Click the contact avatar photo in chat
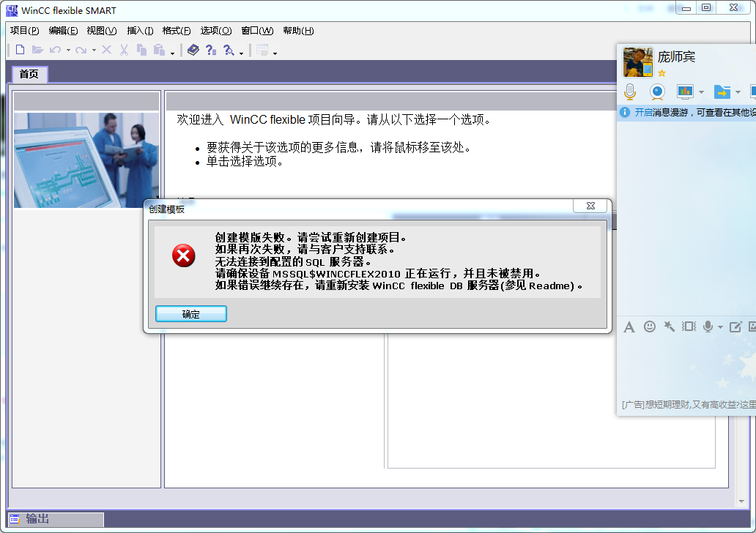The image size is (756, 533). (x=638, y=62)
